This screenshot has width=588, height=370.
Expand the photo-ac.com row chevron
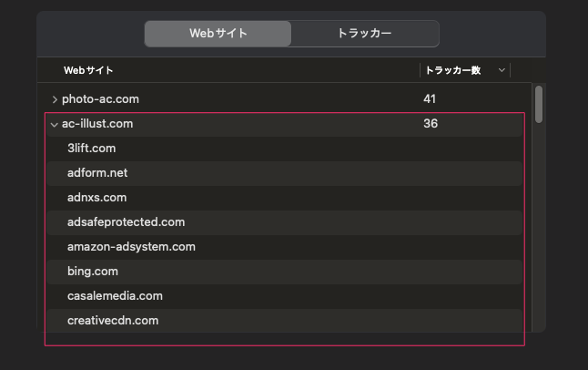55,99
